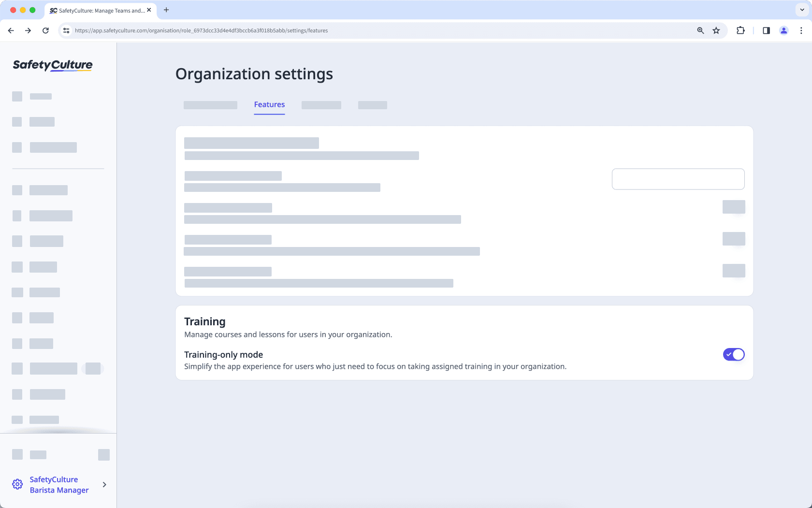Disable Training-only mode
812x508 pixels.
point(734,354)
